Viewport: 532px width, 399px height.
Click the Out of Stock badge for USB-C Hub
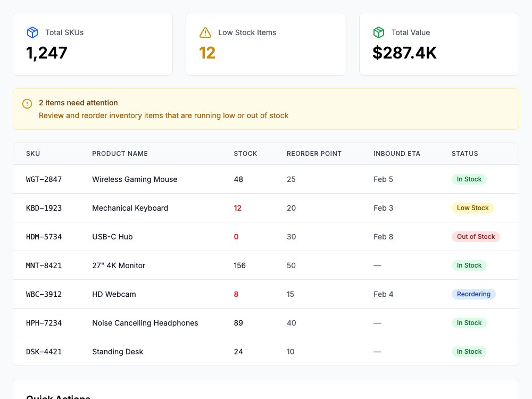coord(476,237)
